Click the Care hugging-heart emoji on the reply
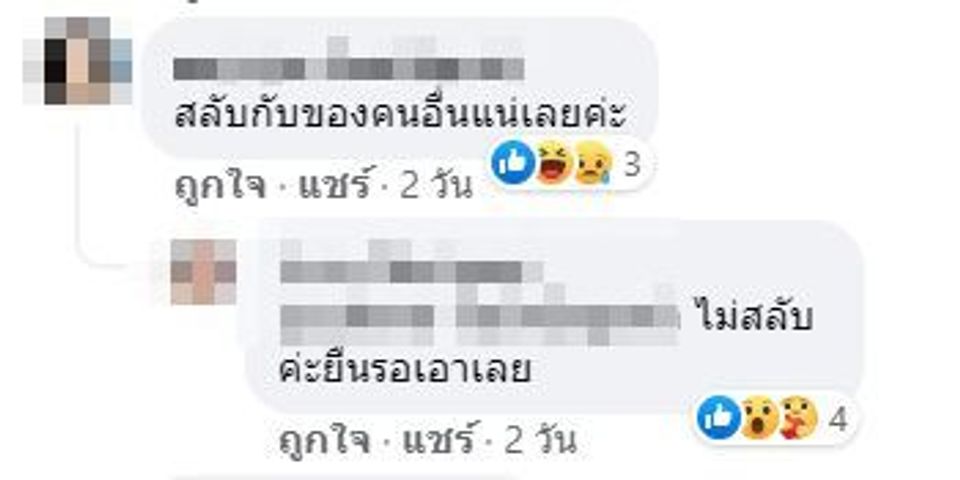The width and height of the screenshot is (960, 480). point(800,419)
